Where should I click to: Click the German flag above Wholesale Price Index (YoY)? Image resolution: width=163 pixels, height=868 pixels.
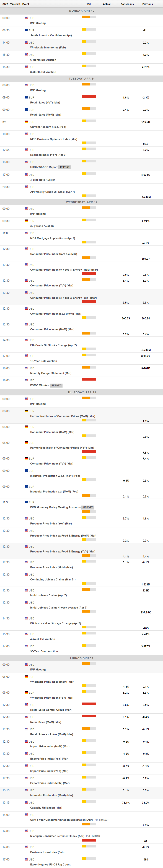click(x=27, y=693)
